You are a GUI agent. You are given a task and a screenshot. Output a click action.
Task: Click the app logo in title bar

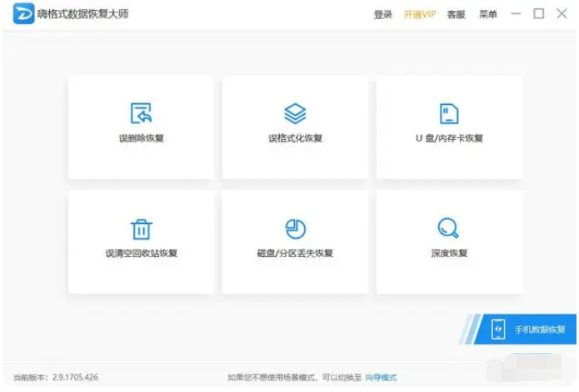tap(23, 14)
